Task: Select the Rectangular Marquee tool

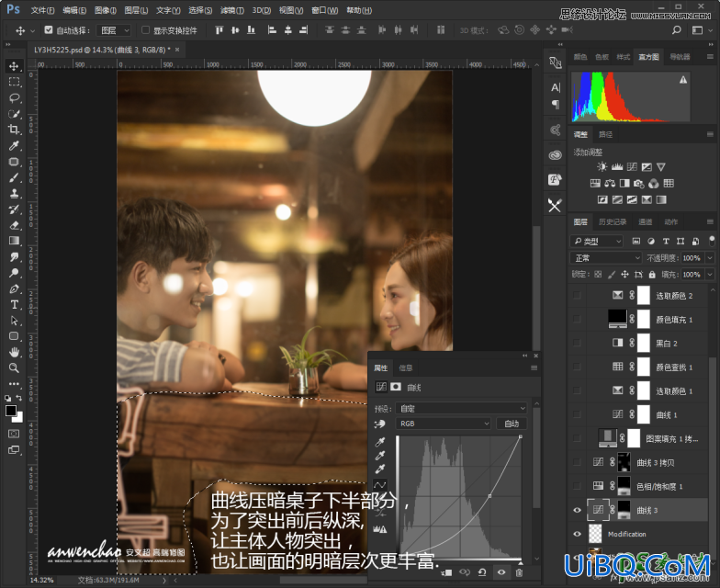Action: tap(14, 83)
